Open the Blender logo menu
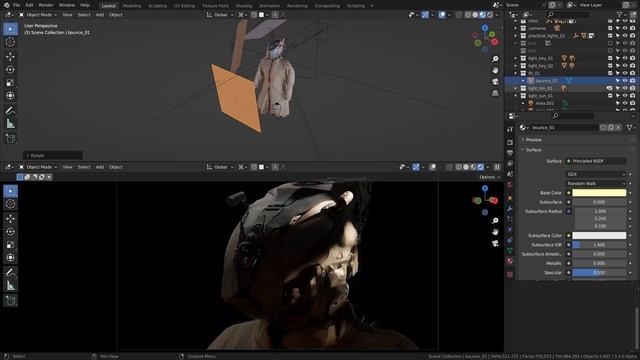Screen dimensions: 640x360 (6, 5)
